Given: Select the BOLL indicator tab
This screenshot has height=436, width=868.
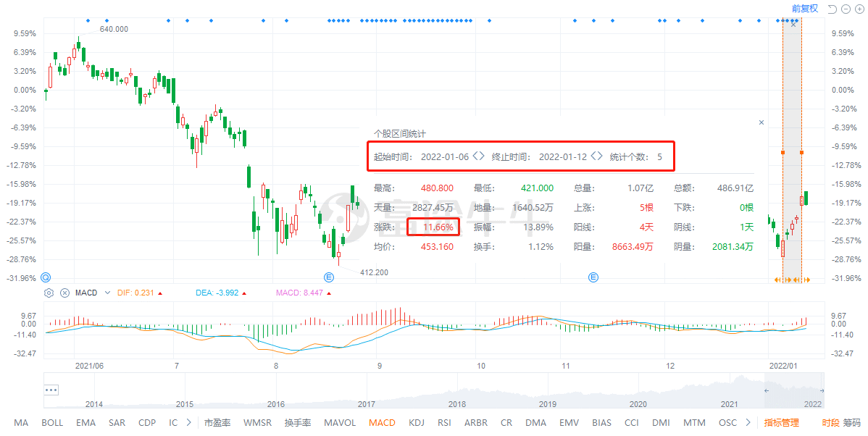Looking at the screenshot, I should tap(52, 422).
